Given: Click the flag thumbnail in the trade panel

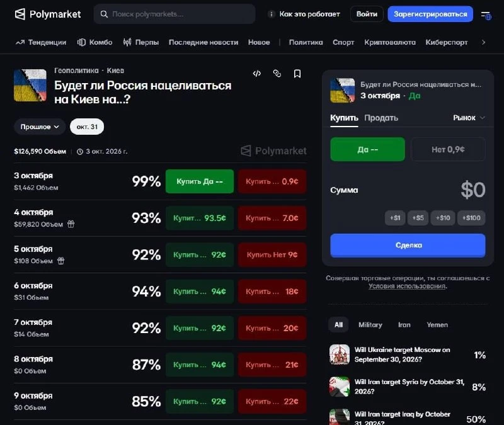Looking at the screenshot, I should pos(342,90).
